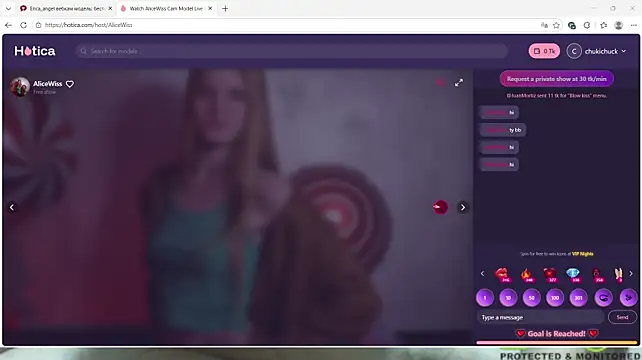
Task: Click the browser refresh/sync extension icon
Action: 587,25
